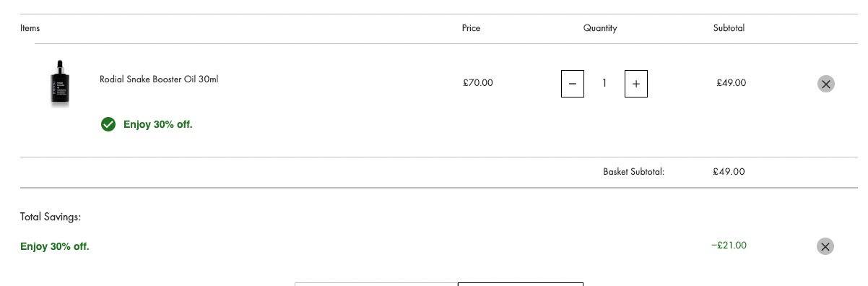Click the Quantity column header
868x286 pixels.
click(x=600, y=28)
